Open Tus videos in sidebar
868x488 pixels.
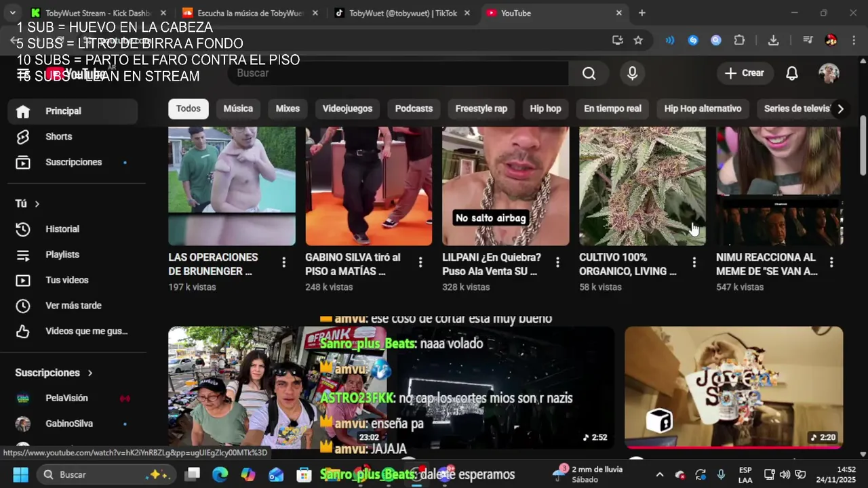coord(73,280)
